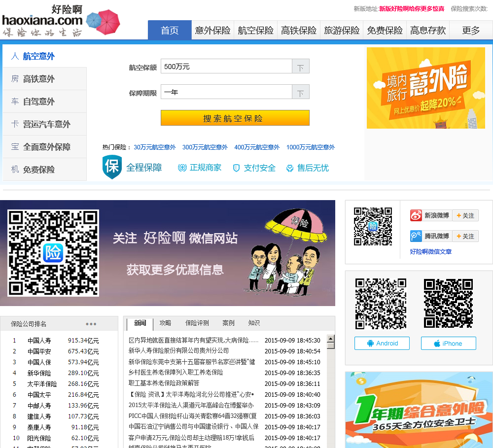Go to the 首页 nav tab
The height and width of the screenshot is (448, 493).
[x=170, y=30]
